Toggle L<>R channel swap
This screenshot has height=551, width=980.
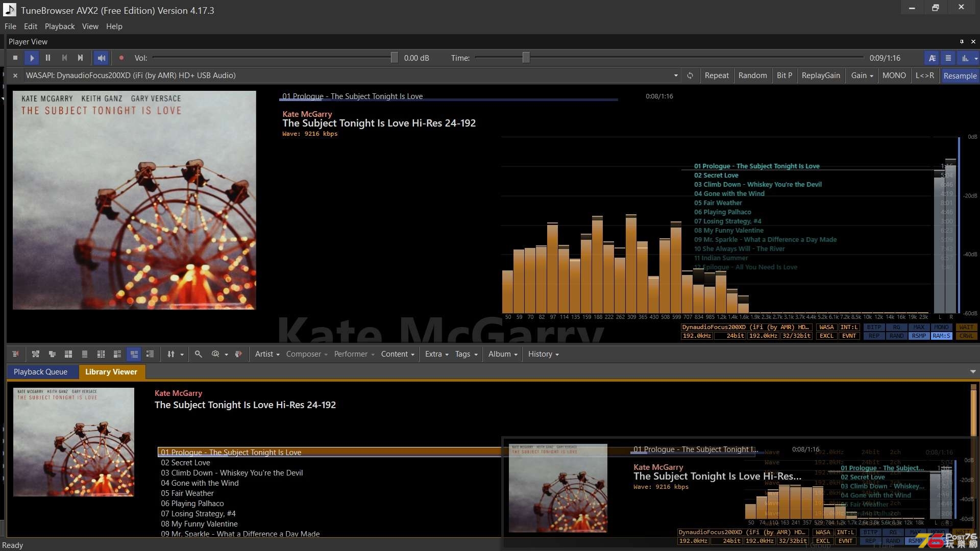click(925, 76)
